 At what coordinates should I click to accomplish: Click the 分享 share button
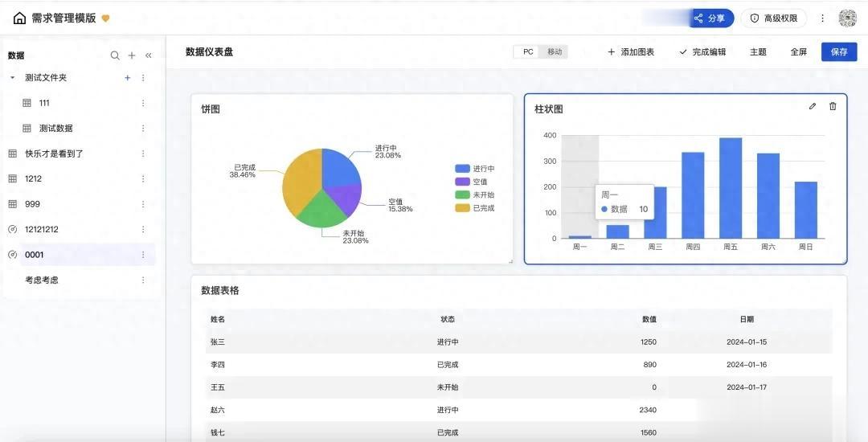tap(712, 18)
